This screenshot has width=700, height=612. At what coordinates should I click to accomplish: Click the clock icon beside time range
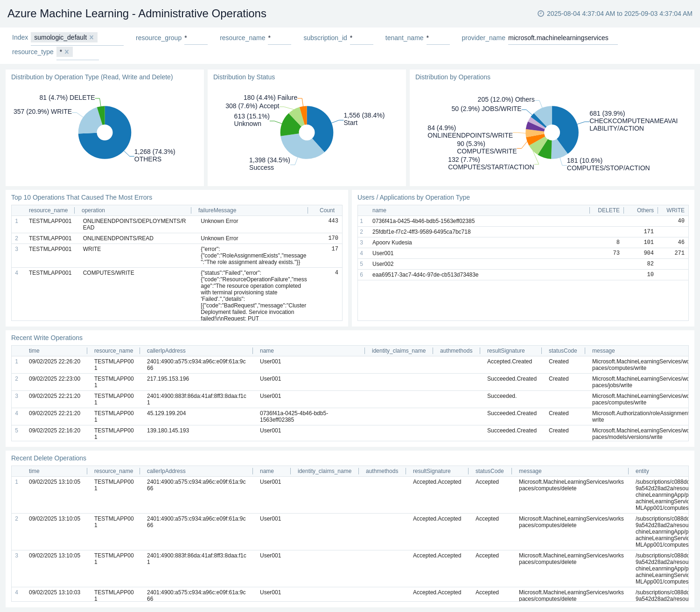pos(541,14)
